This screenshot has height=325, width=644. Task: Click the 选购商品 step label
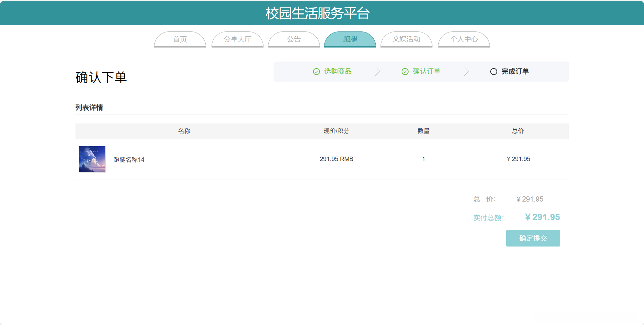click(x=338, y=72)
